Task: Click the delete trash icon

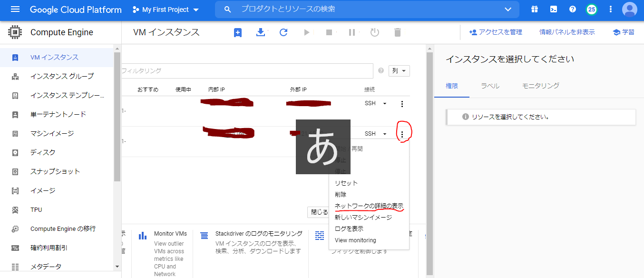Action: coord(397,32)
